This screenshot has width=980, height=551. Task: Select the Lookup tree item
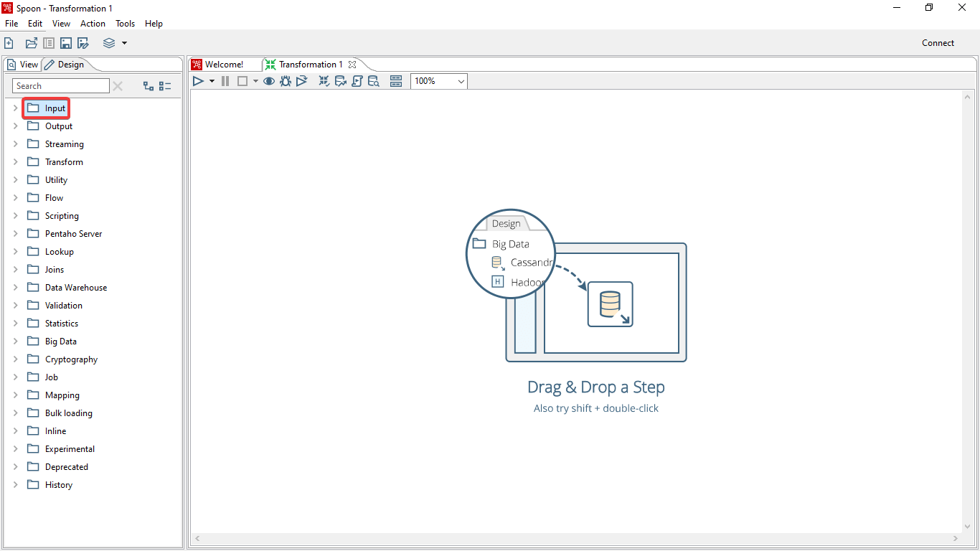50,252
